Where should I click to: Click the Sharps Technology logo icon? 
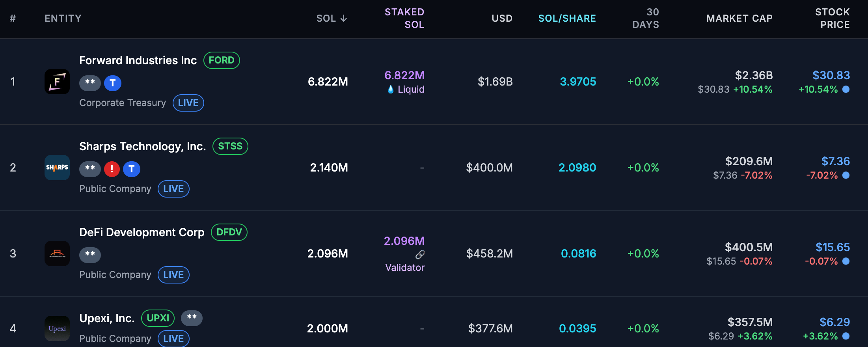click(x=57, y=168)
